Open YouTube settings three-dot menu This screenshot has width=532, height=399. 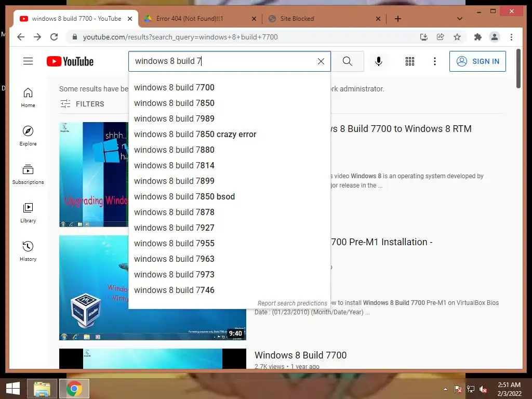point(435,61)
